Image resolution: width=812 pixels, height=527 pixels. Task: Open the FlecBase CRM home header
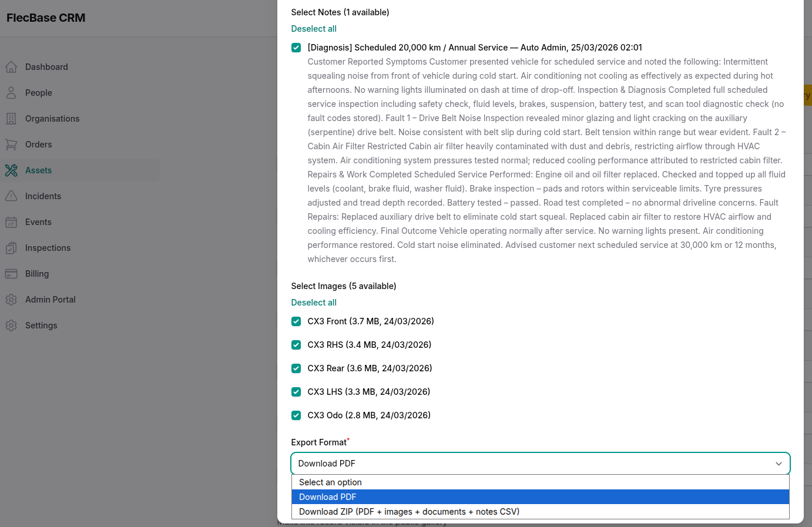coord(45,18)
